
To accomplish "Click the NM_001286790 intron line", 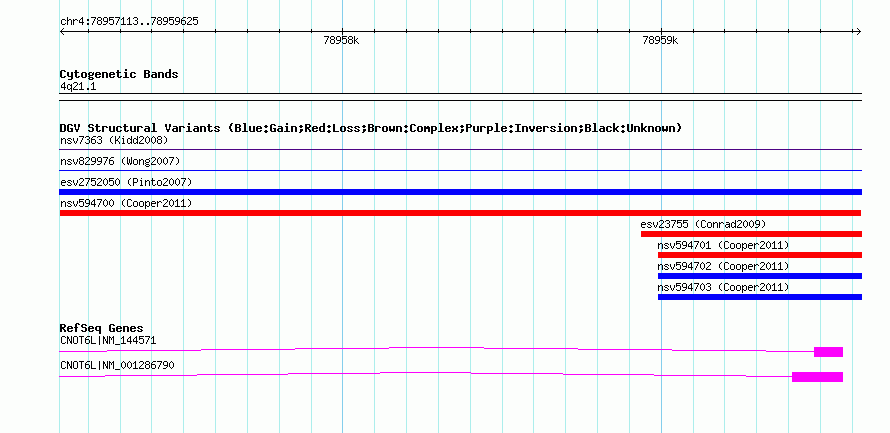I will point(426,374).
